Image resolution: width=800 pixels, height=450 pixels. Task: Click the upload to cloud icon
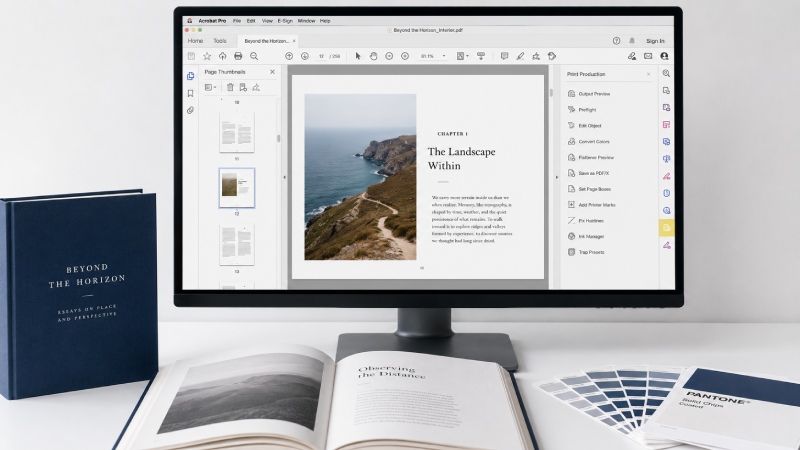point(222,56)
